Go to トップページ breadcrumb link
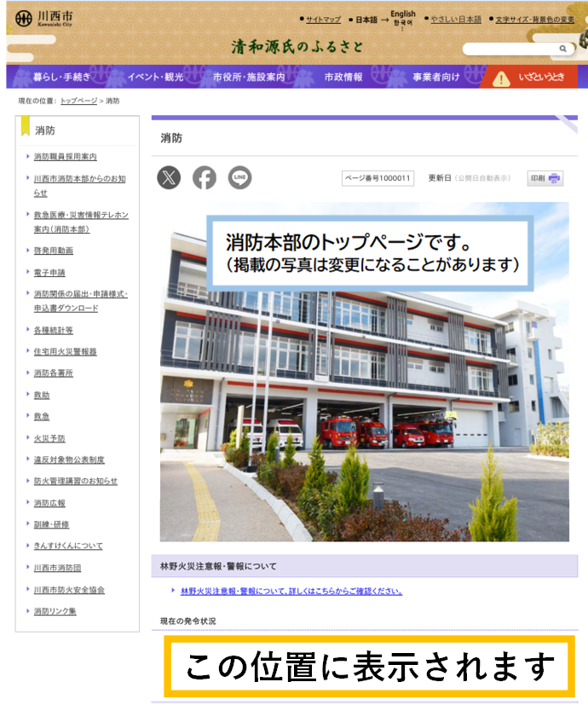 click(79, 101)
